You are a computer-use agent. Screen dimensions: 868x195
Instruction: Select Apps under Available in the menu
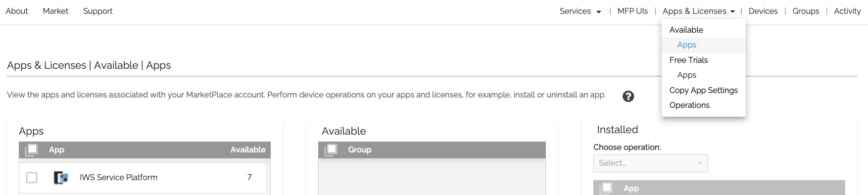click(687, 45)
